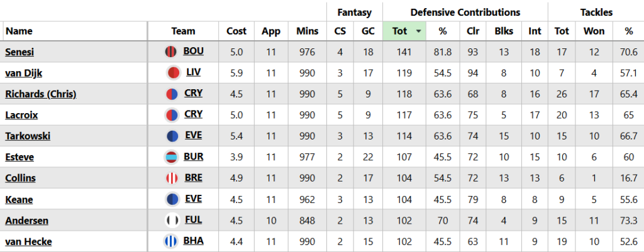644x252 pixels.
Task: Open Richards (Chris) player page
Action: pyautogui.click(x=40, y=94)
